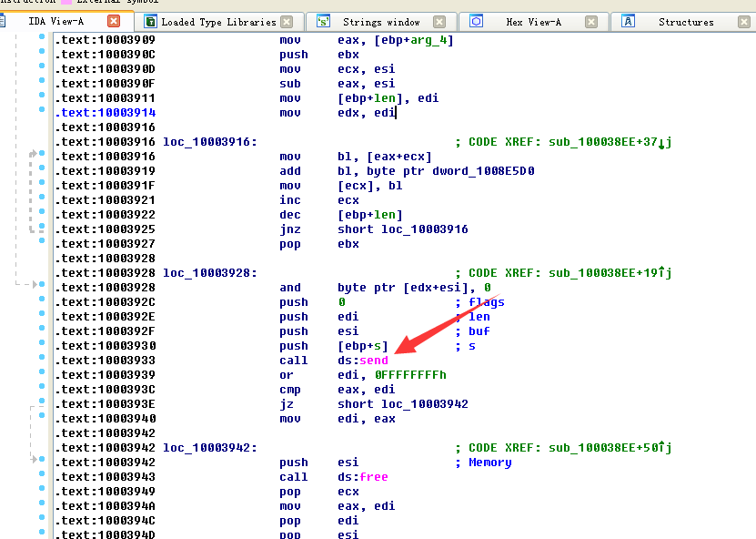Viewport: 756px width, 539px height.
Task: Switch to the Structures tab
Action: (686, 22)
